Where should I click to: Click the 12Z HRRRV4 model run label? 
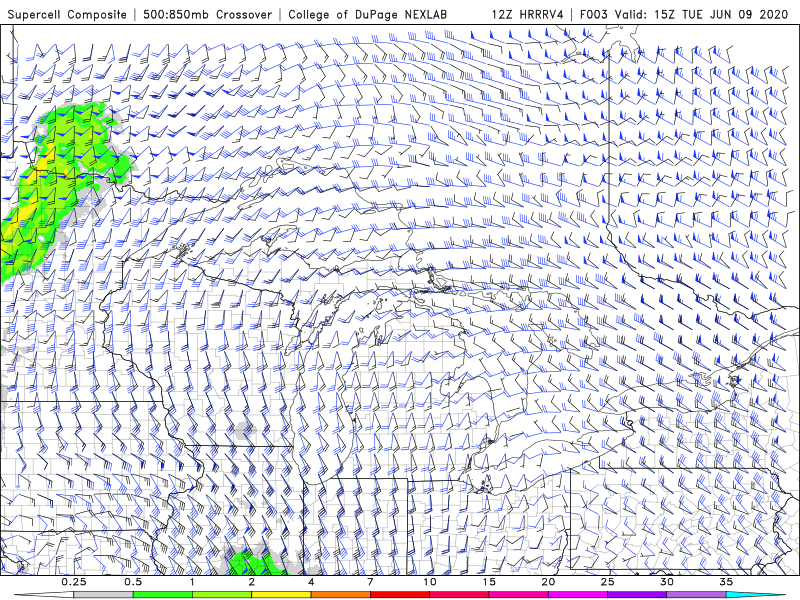[528, 15]
